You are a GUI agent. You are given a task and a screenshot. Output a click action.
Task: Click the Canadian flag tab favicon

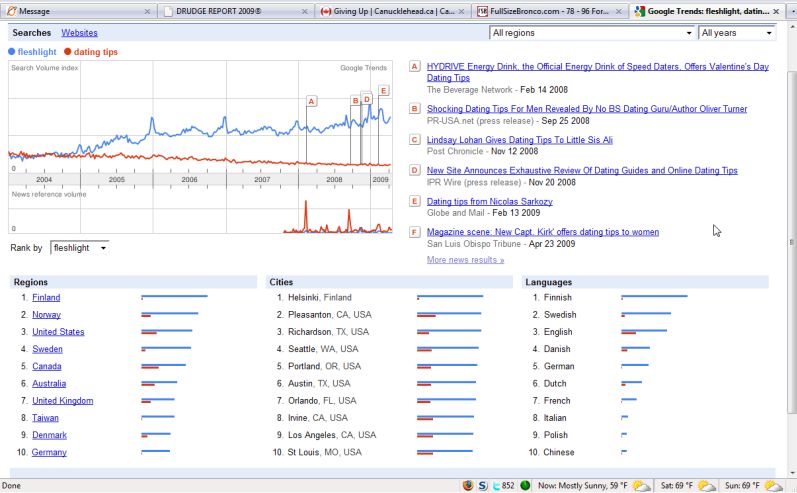coord(326,11)
